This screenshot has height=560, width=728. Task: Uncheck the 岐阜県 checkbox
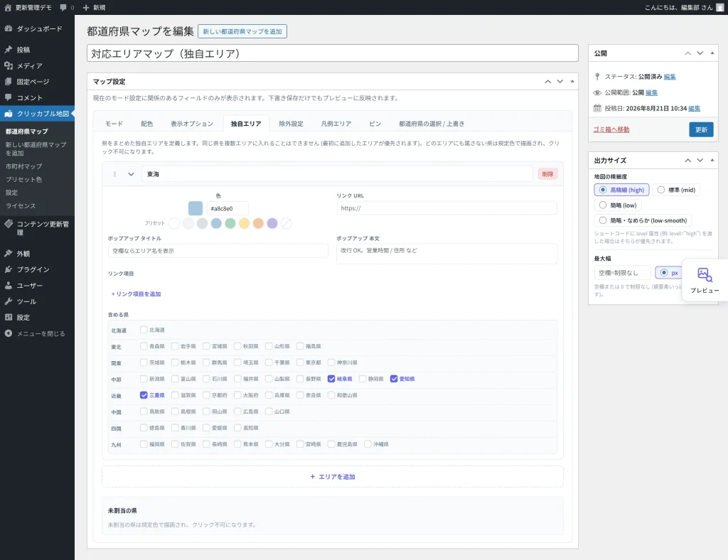click(x=331, y=379)
